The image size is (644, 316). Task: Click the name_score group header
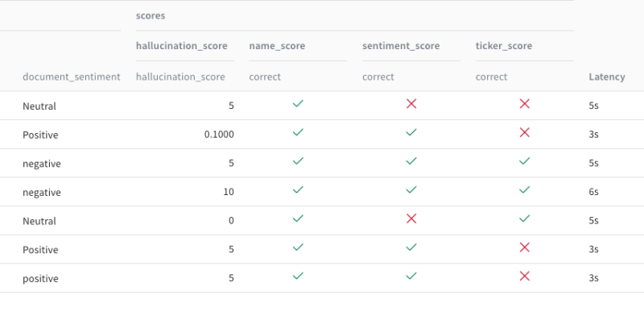point(277,46)
